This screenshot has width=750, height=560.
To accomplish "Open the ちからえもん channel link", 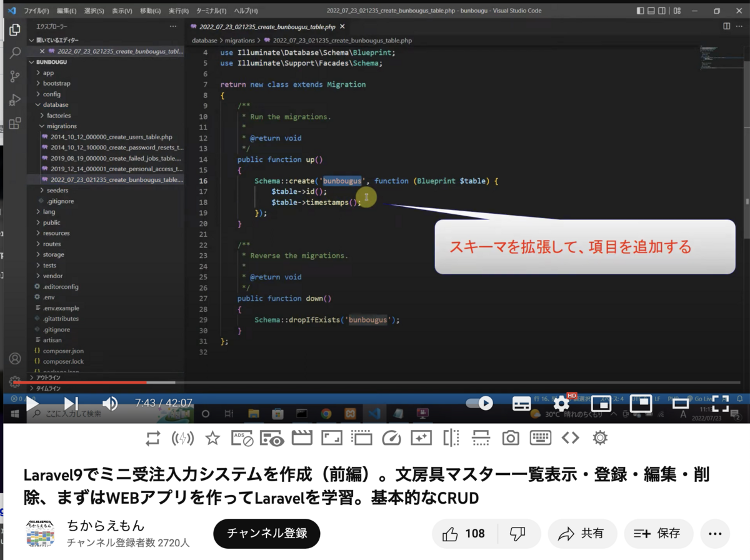I will click(105, 525).
